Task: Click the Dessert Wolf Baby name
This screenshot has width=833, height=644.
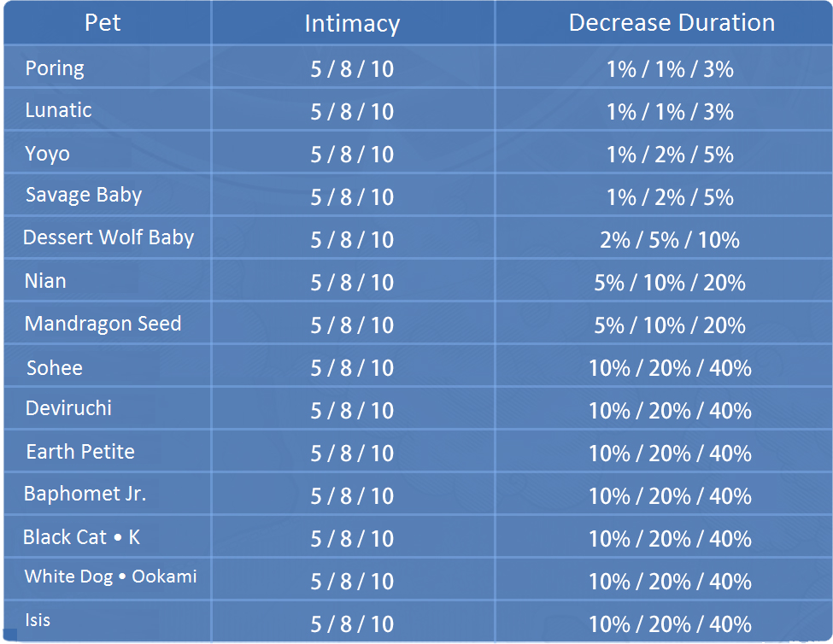Action: point(109,237)
